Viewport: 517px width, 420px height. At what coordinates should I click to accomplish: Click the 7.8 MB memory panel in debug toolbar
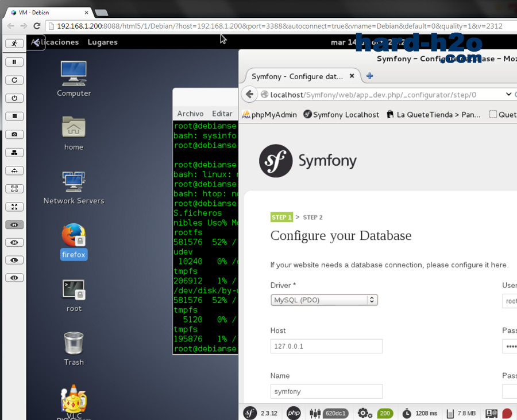tap(461, 413)
